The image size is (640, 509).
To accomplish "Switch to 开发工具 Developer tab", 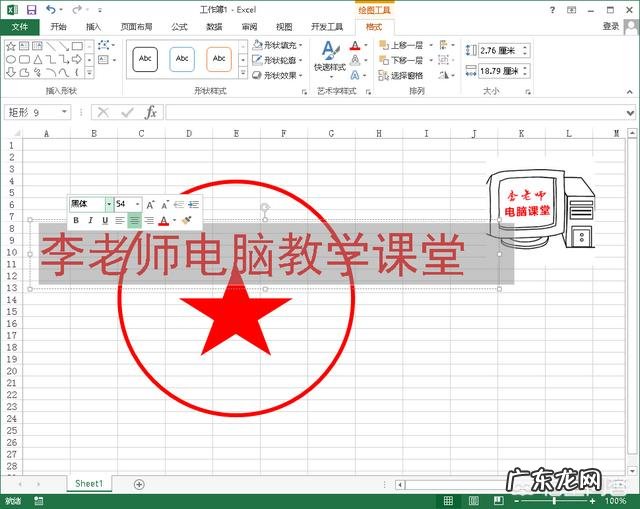I will [x=327, y=27].
